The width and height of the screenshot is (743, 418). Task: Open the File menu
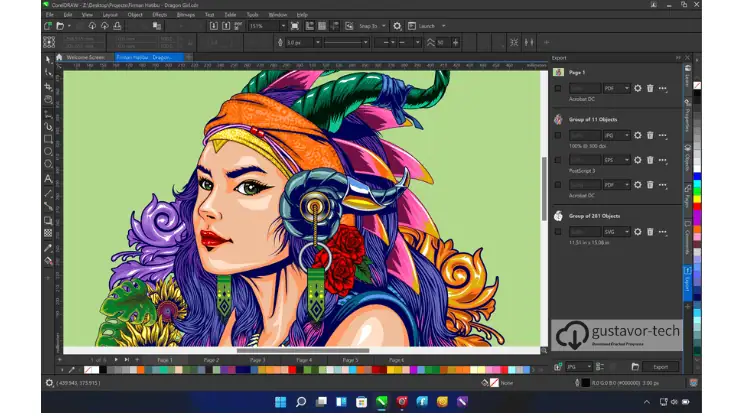tap(49, 15)
